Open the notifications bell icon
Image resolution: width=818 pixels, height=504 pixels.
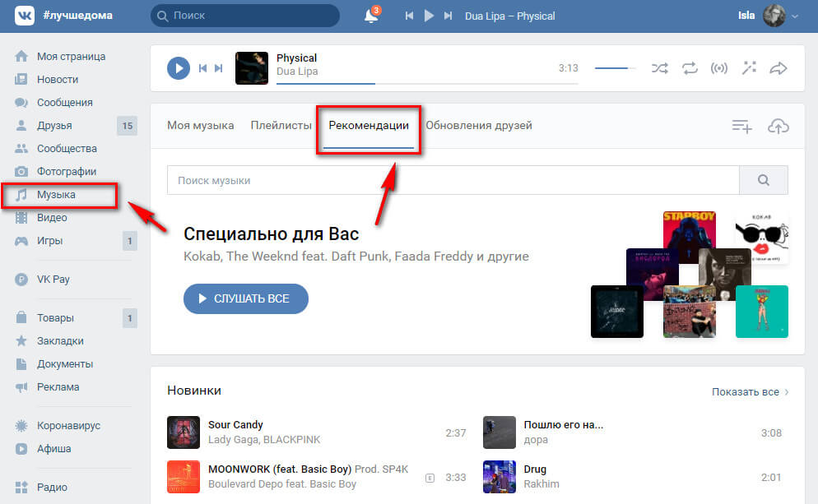tap(371, 16)
